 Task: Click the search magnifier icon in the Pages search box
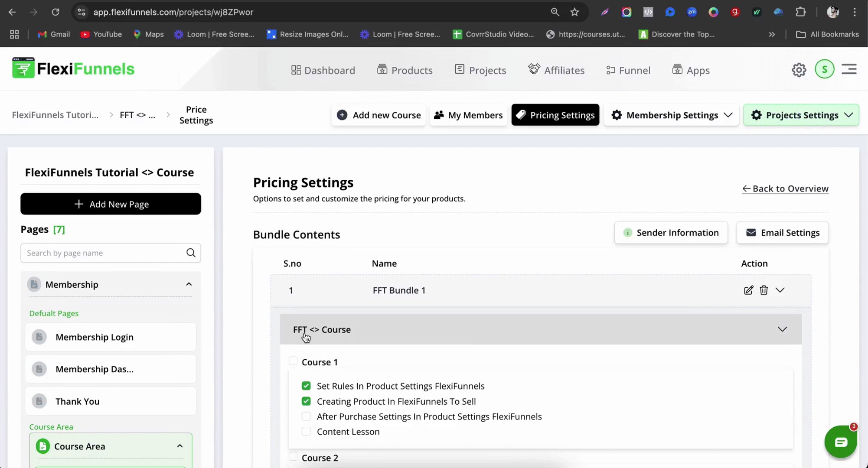(191, 253)
